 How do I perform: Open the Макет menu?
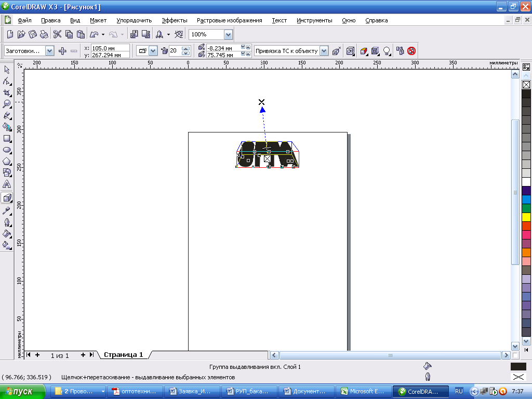point(98,20)
